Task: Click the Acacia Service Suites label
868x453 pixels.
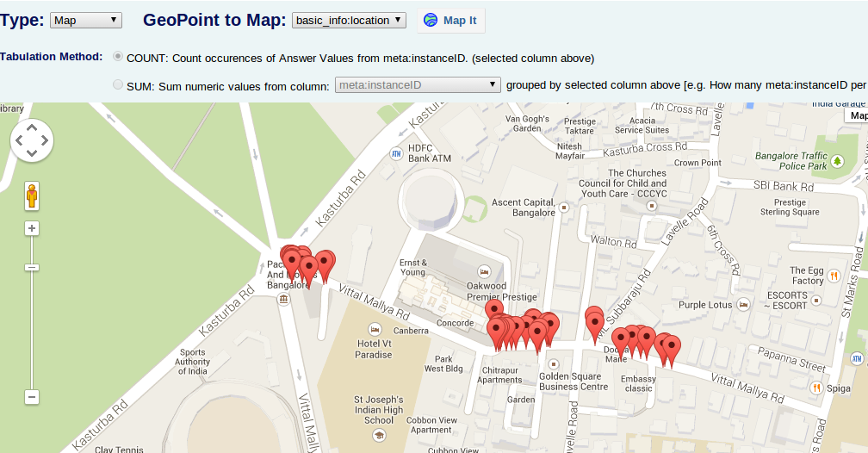Action: (642, 125)
